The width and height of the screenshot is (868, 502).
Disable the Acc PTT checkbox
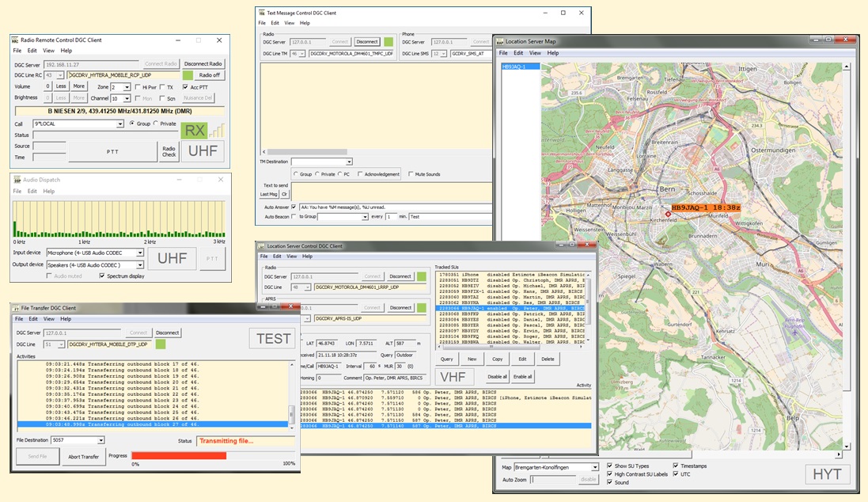coord(185,87)
